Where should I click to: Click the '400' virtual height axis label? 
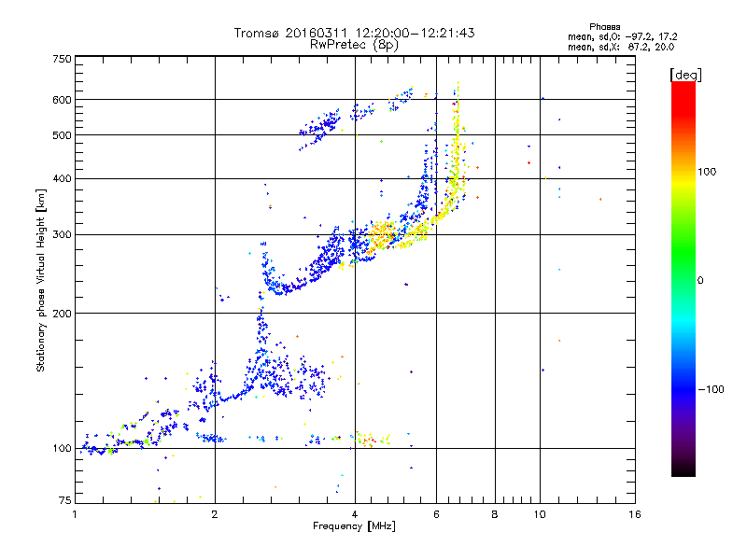(62, 179)
